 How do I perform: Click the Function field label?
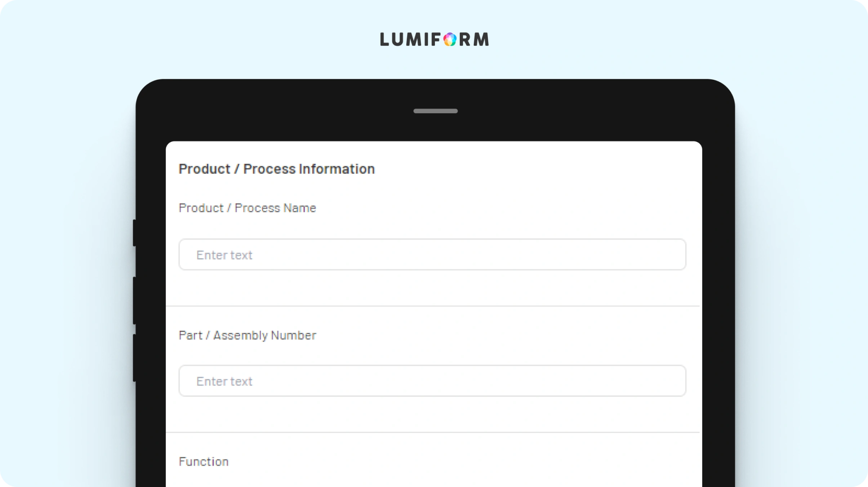[x=203, y=462]
